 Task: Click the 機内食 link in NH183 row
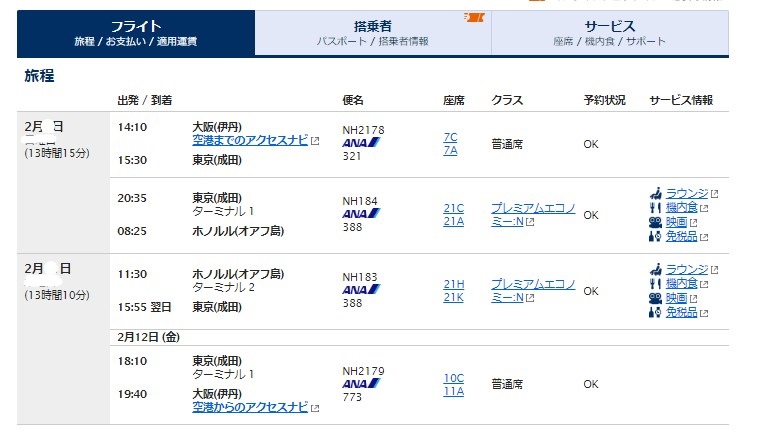(682, 284)
